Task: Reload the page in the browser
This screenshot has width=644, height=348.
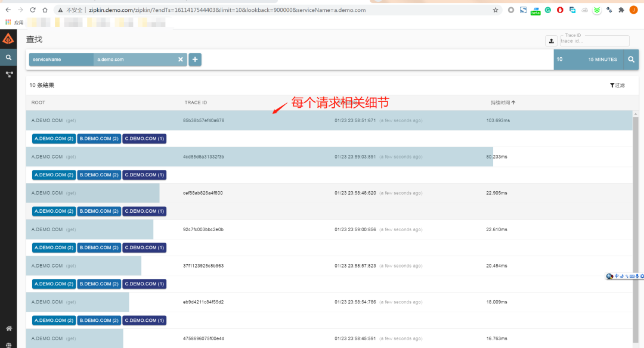Action: click(x=32, y=10)
